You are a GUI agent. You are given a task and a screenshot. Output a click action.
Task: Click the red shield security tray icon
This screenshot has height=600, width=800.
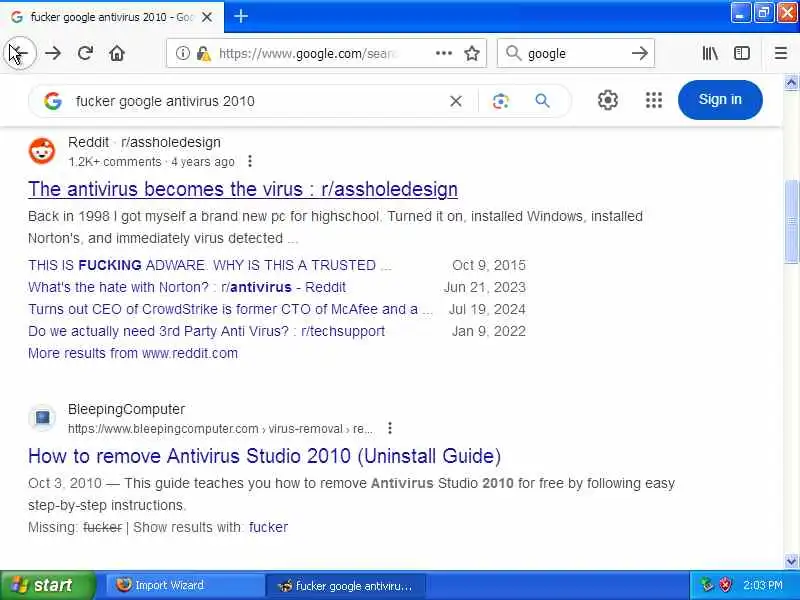[x=725, y=585]
